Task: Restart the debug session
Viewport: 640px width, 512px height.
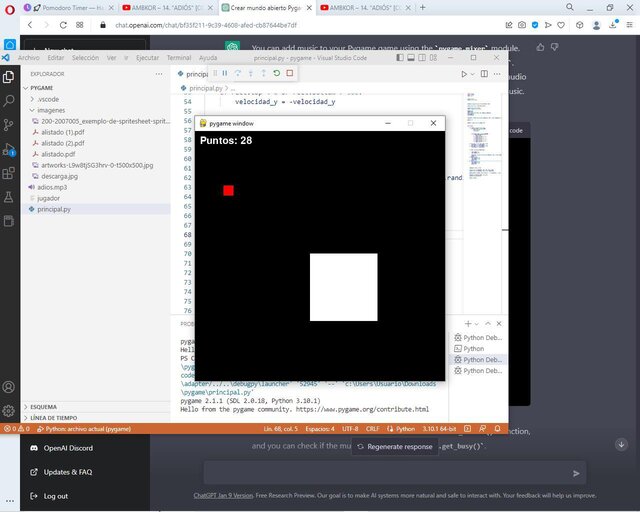Action: [277, 73]
